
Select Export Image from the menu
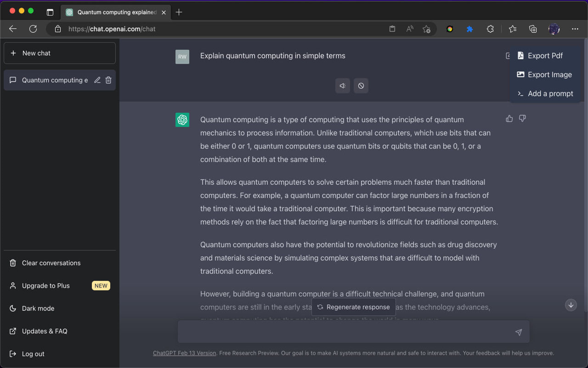545,75
